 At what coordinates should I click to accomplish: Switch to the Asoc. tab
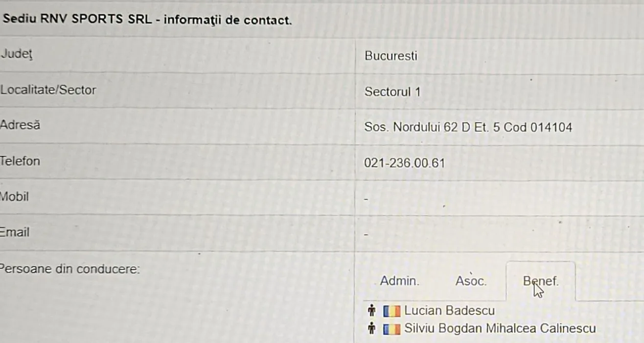[471, 281]
